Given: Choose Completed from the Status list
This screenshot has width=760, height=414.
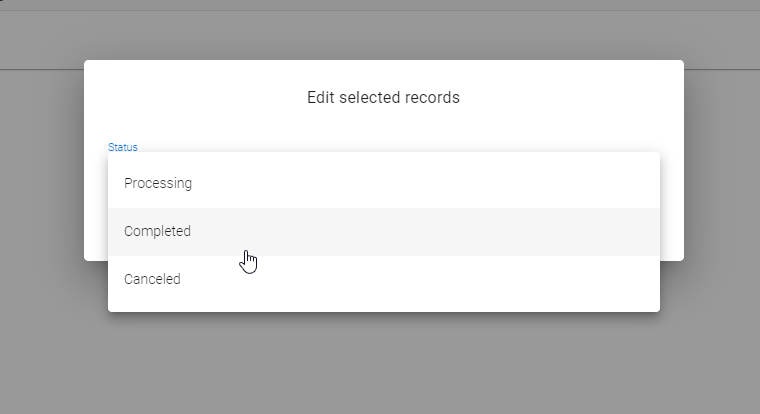Looking at the screenshot, I should pos(157,231).
